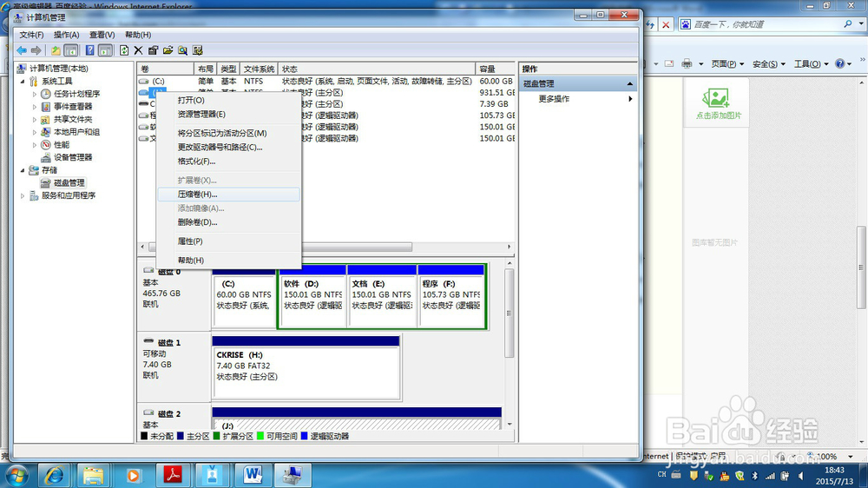Open the 安全(S) dropdown in IE
Viewport: 868px width, 488px height.
[x=769, y=63]
